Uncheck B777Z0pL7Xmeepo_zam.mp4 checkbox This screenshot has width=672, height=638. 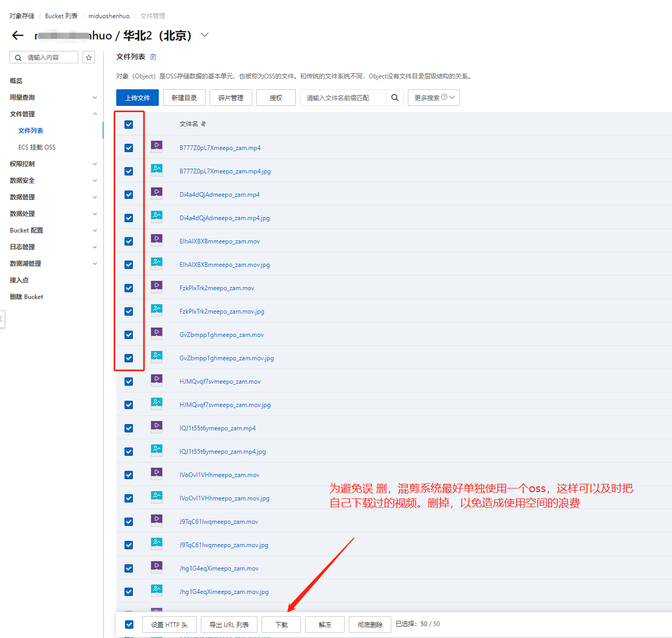[129, 148]
